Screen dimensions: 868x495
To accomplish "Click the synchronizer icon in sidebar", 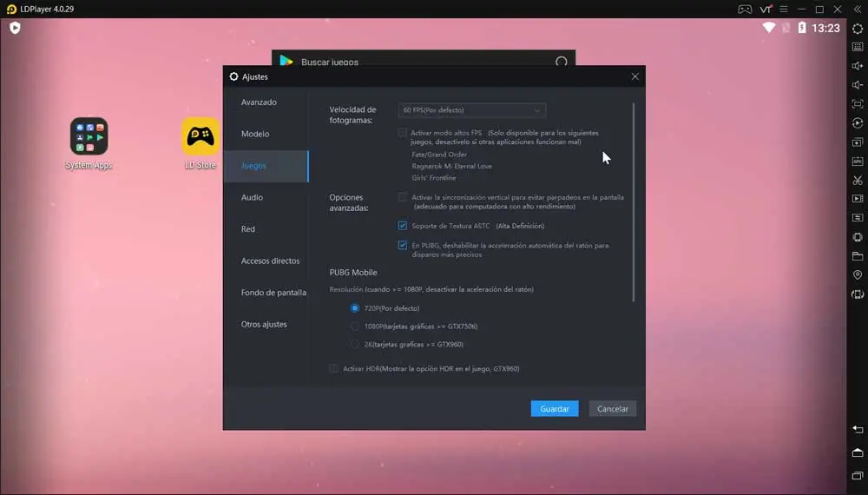I will click(858, 218).
